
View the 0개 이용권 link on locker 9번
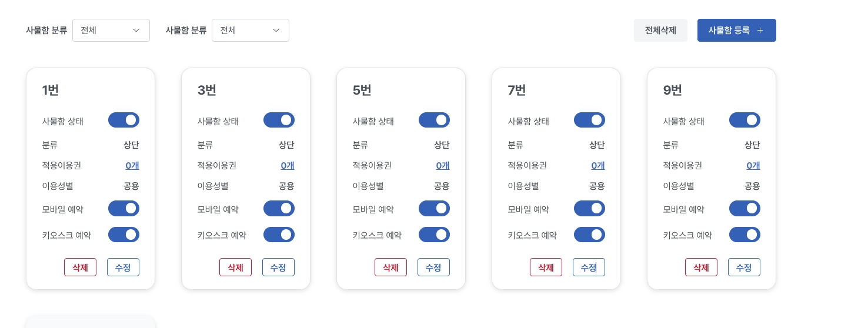[753, 166]
